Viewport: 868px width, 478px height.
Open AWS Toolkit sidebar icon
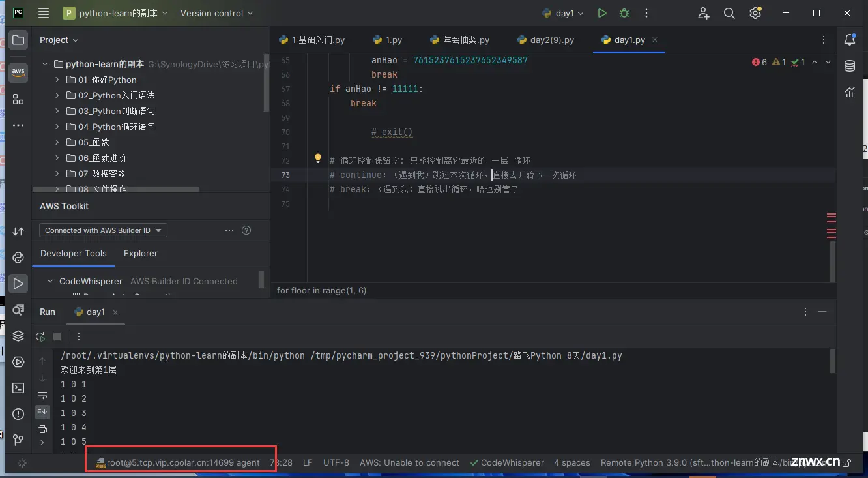pyautogui.click(x=18, y=72)
